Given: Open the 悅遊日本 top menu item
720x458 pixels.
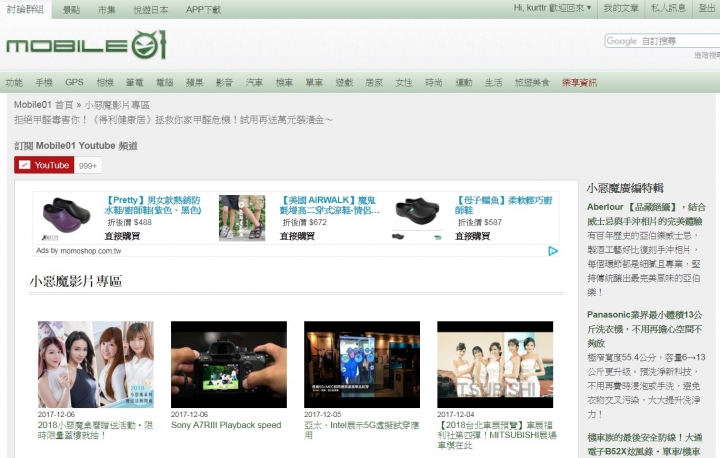Looking at the screenshot, I should tap(151, 10).
